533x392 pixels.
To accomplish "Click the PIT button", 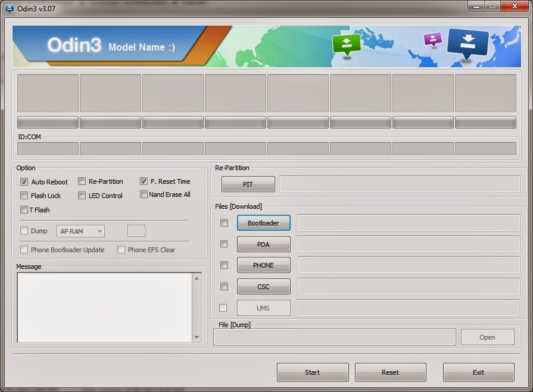I will coord(248,184).
